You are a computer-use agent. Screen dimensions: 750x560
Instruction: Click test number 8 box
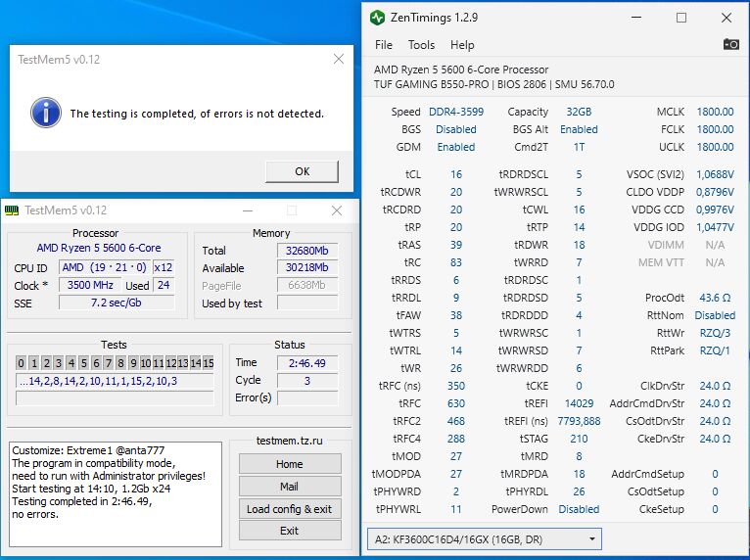(x=121, y=363)
